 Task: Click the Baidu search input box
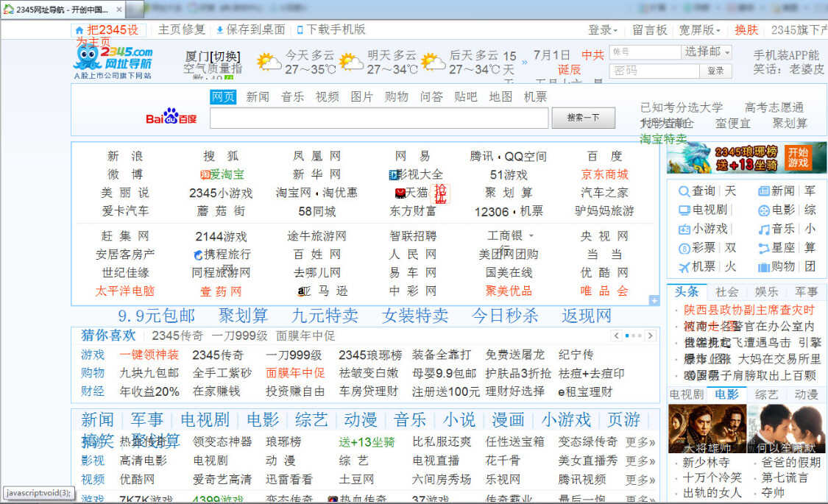click(x=379, y=118)
